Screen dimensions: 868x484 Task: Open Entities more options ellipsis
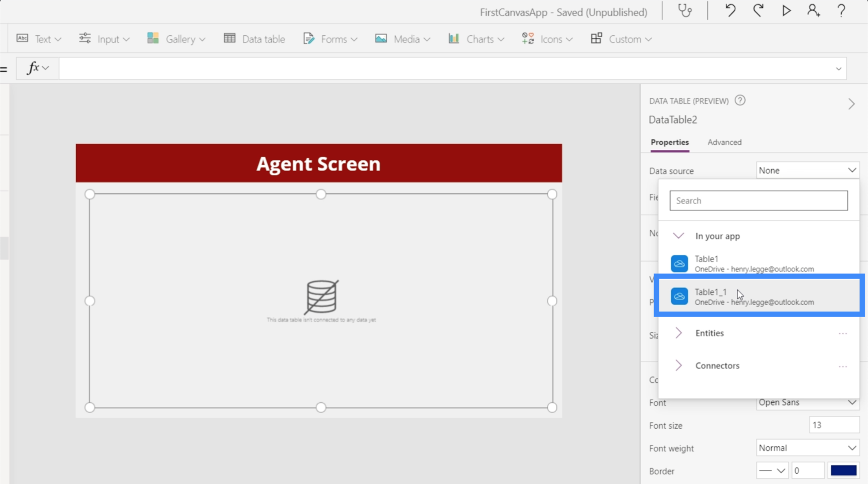[x=843, y=334]
